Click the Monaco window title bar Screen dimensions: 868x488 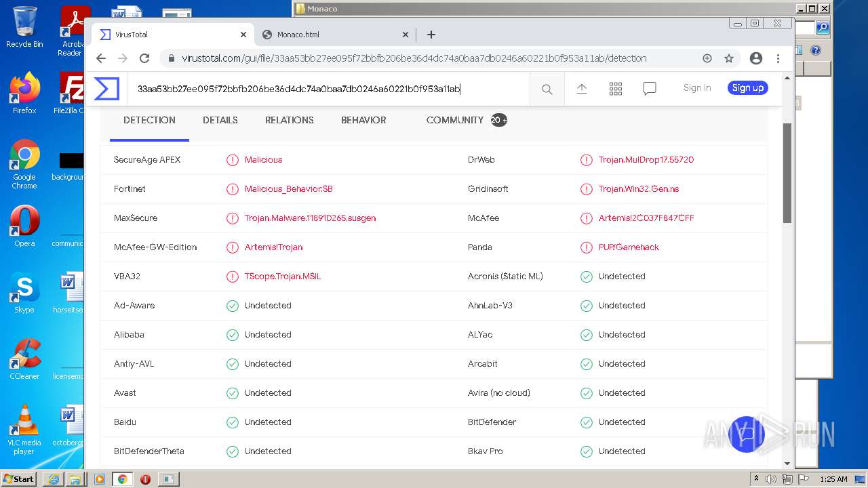[x=546, y=9]
